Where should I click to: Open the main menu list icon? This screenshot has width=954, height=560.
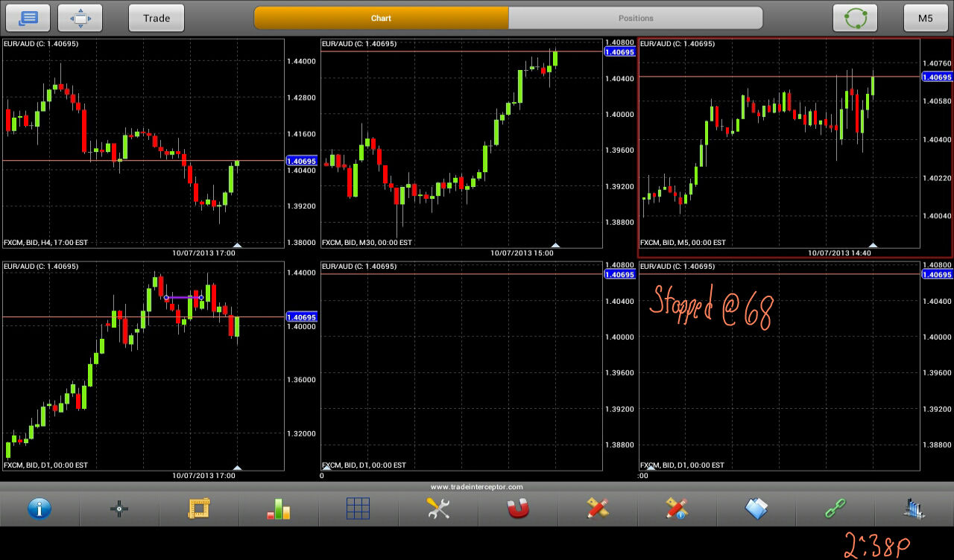(x=28, y=18)
